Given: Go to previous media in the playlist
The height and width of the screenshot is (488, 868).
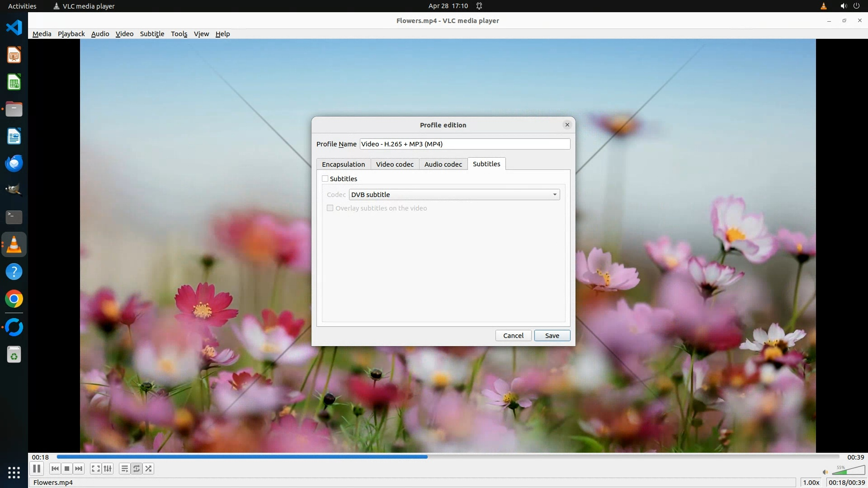Looking at the screenshot, I should [x=55, y=469].
